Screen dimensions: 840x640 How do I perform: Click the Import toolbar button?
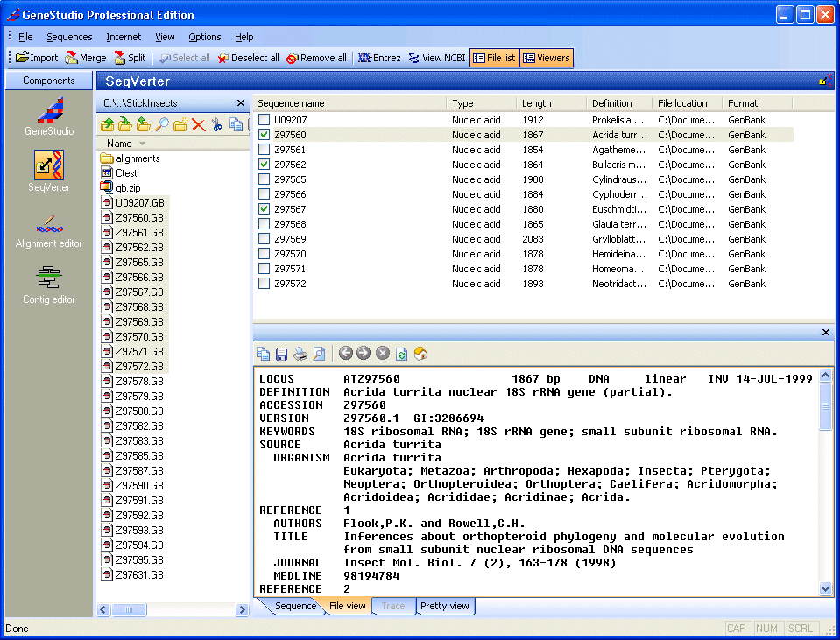(37, 58)
